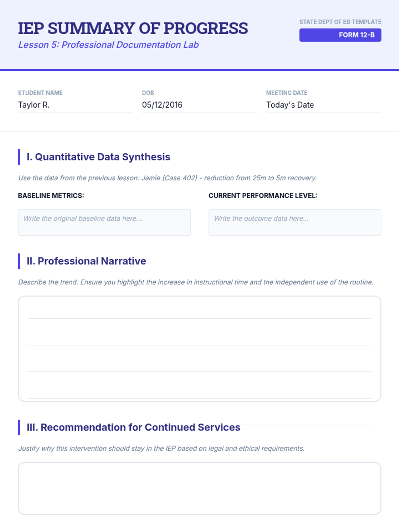Select the Student Name field with Taylor R.
This screenshot has width=399, height=532.
(75, 105)
